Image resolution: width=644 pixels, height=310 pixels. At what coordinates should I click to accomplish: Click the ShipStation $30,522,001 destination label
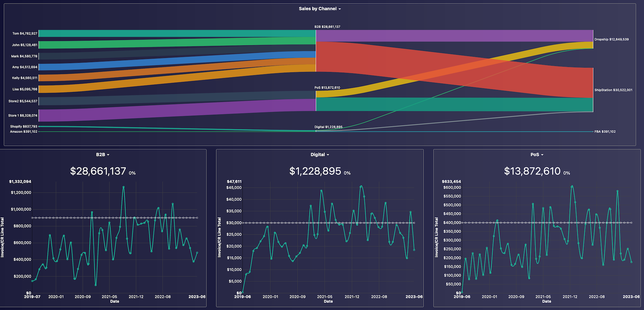tap(613, 90)
